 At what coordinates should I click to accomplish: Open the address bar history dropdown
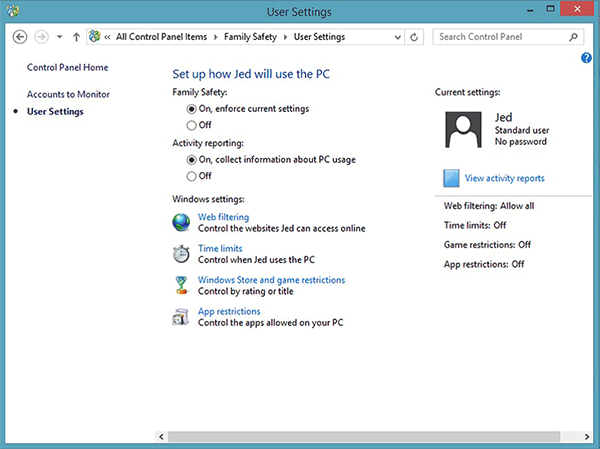398,37
